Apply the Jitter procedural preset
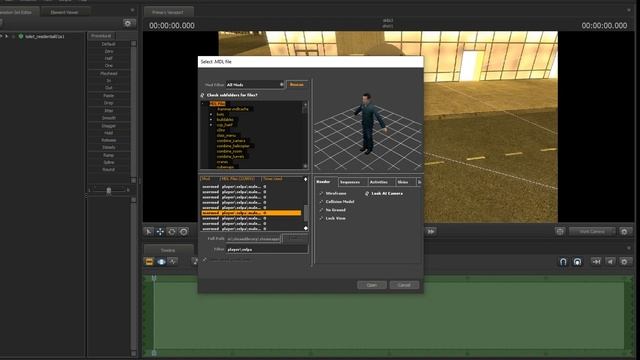This screenshot has height=360, width=640. point(109,111)
